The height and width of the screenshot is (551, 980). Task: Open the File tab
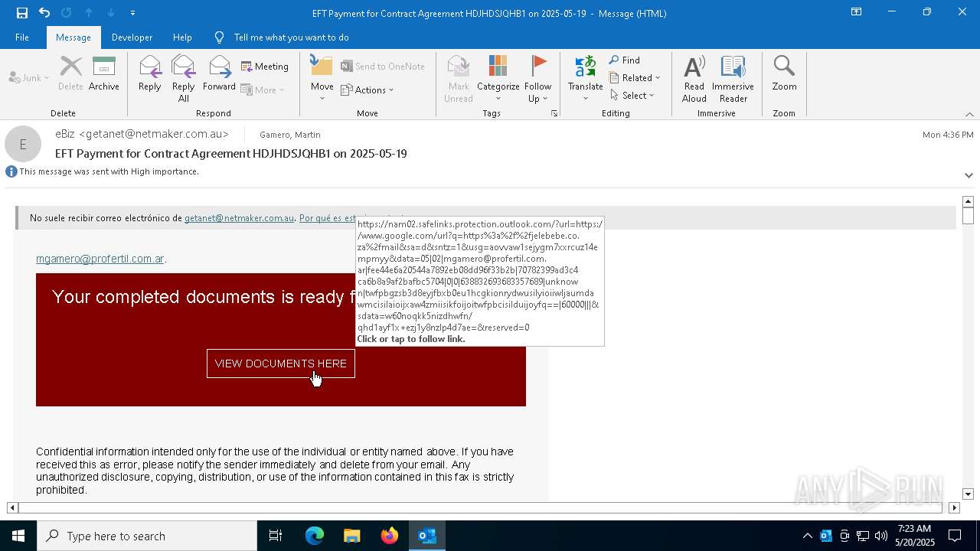point(22,37)
